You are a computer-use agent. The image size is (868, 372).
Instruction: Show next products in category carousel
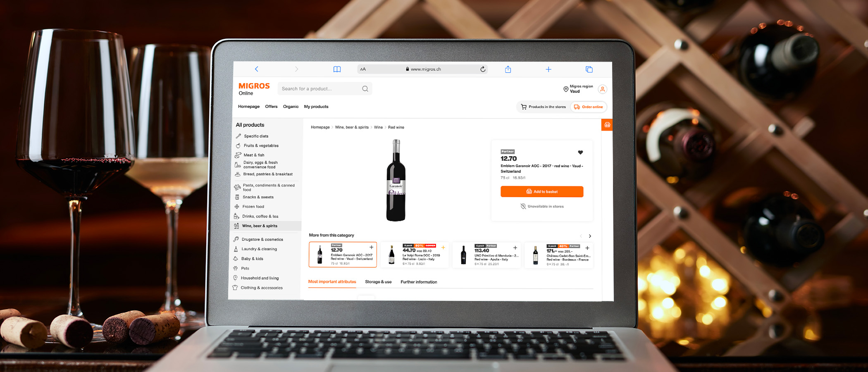click(x=590, y=236)
